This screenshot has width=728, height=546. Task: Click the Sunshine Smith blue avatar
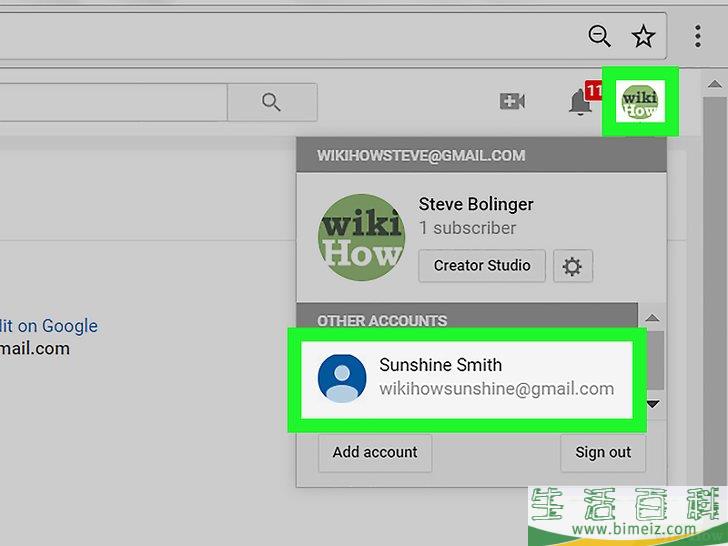(342, 377)
